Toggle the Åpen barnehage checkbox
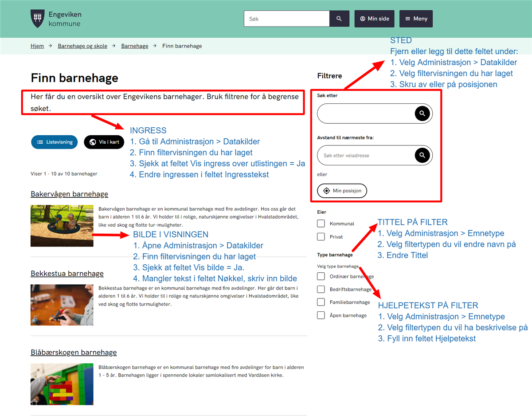 321,315
